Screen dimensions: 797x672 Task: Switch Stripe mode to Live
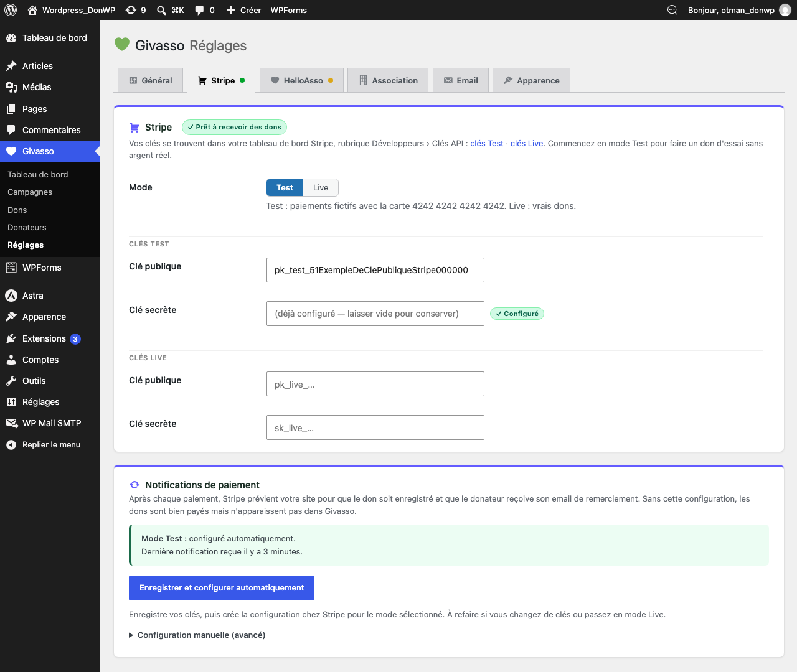[x=321, y=188]
